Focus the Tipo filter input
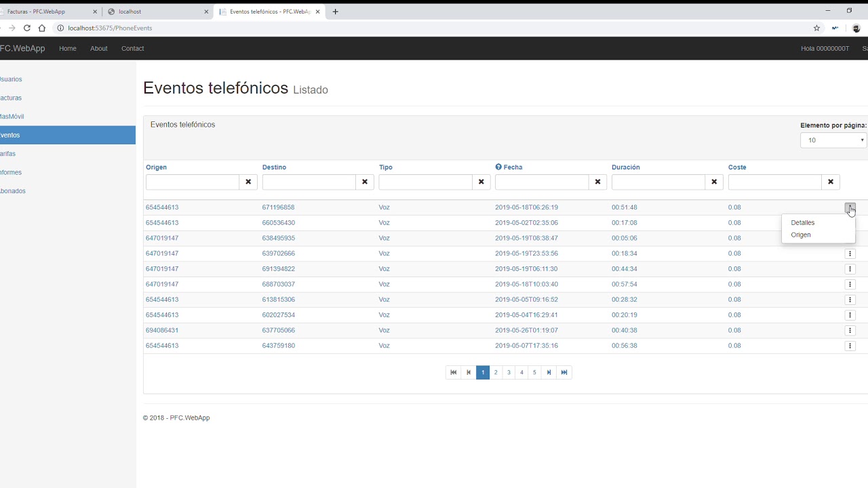The height and width of the screenshot is (488, 868). tap(426, 182)
